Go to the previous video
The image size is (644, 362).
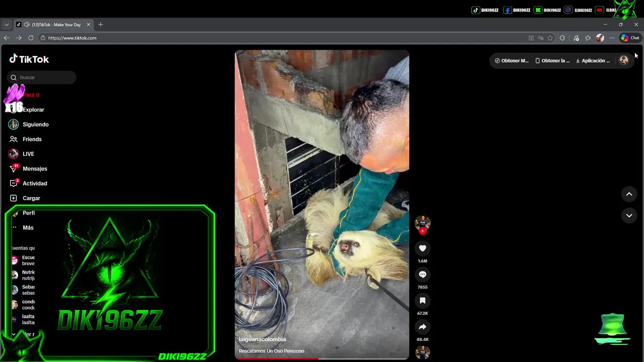(x=629, y=194)
